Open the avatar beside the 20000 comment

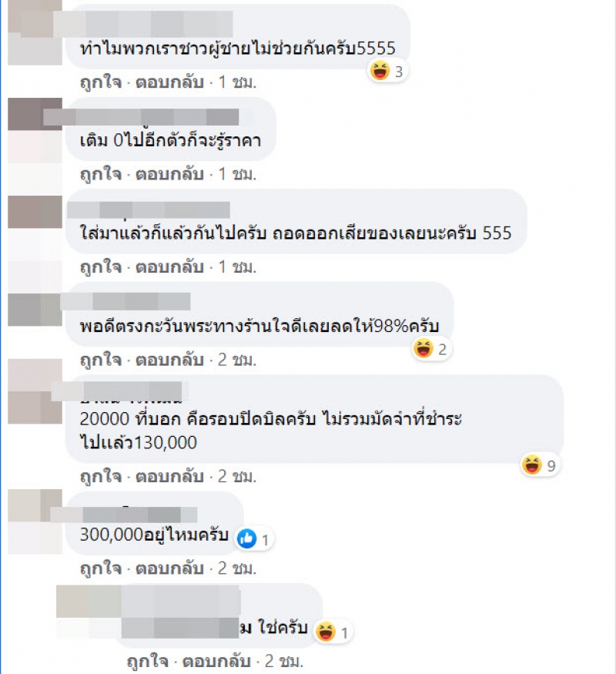(x=35, y=391)
